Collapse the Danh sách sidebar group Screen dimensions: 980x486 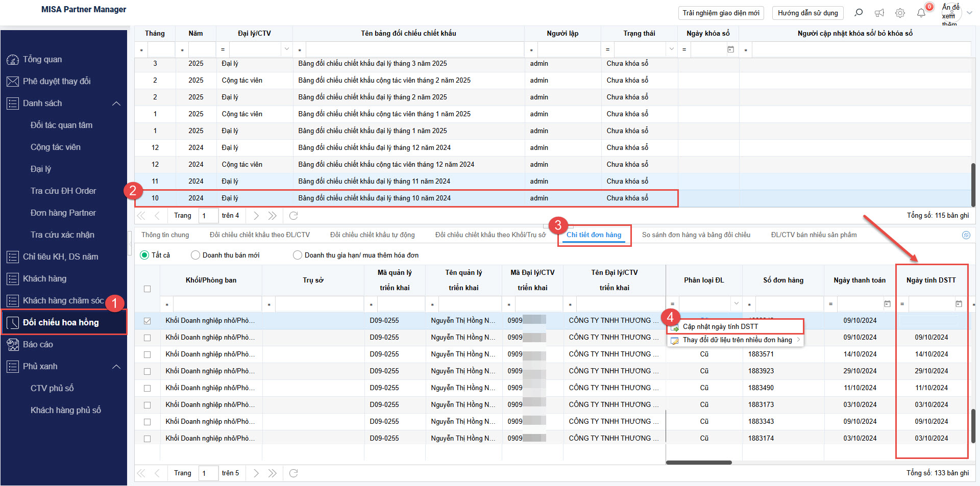click(116, 104)
